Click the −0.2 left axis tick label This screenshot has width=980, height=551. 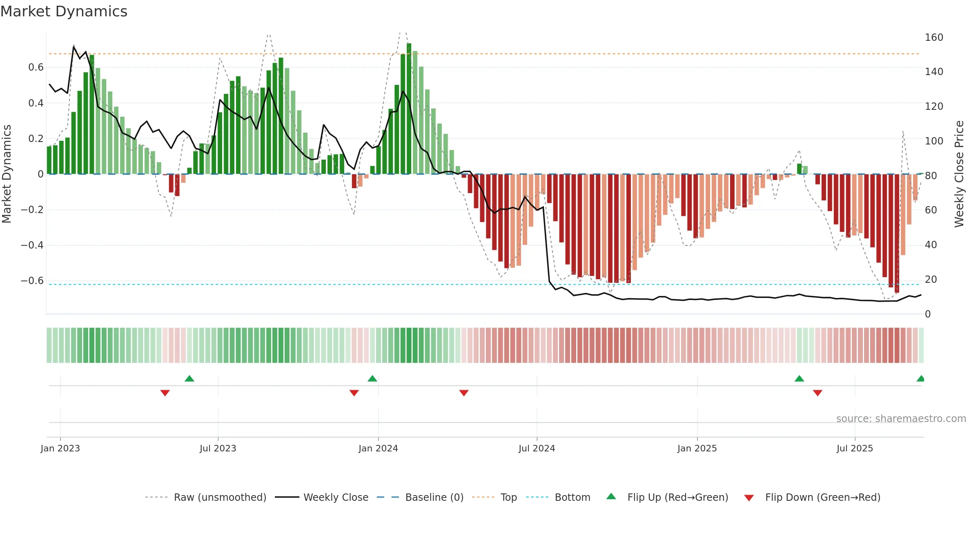[32, 210]
